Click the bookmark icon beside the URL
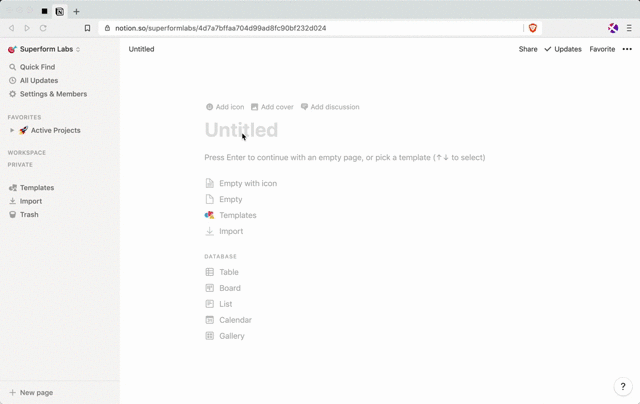This screenshot has width=640, height=404. pyautogui.click(x=87, y=28)
